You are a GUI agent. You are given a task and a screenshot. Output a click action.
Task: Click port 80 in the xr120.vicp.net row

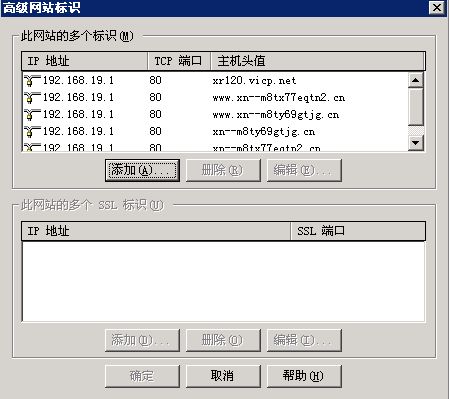pyautogui.click(x=155, y=80)
